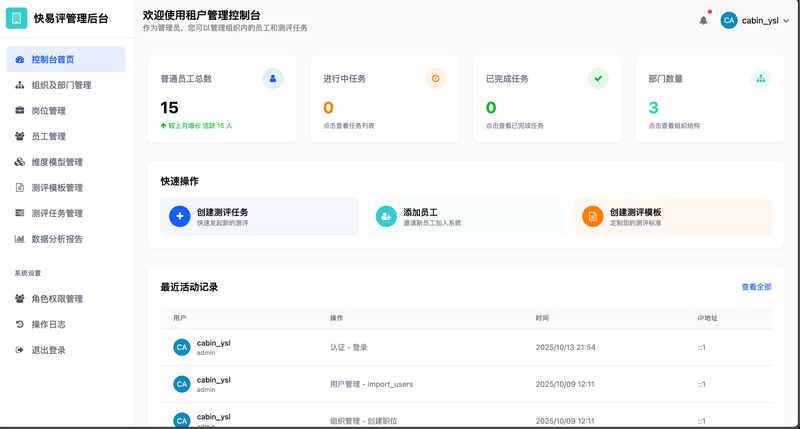
Task: Click the notification bell icon
Action: (703, 20)
